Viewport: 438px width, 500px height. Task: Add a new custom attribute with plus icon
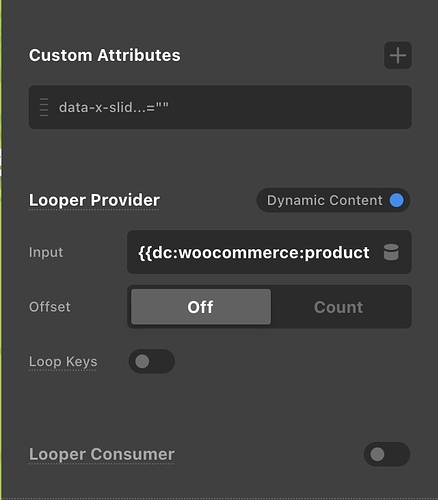(398, 55)
